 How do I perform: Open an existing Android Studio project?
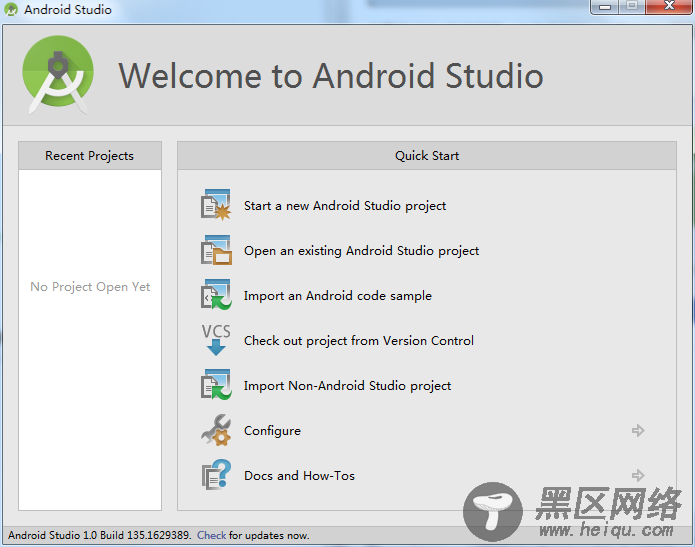tap(361, 251)
